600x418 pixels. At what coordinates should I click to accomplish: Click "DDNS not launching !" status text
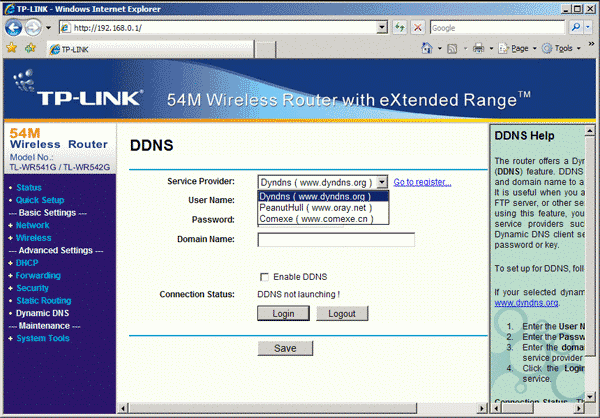point(298,294)
